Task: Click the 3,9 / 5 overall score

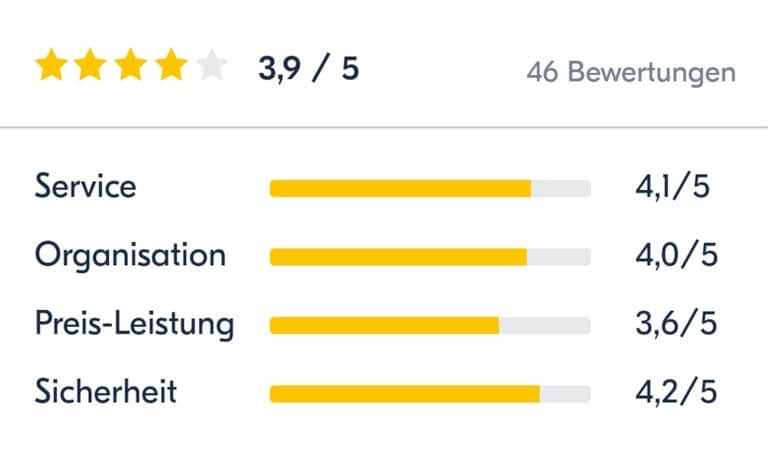Action: [x=309, y=68]
